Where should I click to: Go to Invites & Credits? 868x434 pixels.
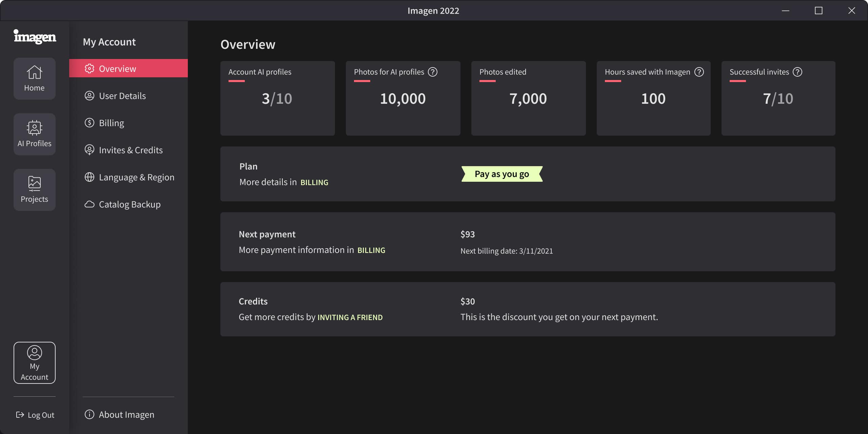131,150
